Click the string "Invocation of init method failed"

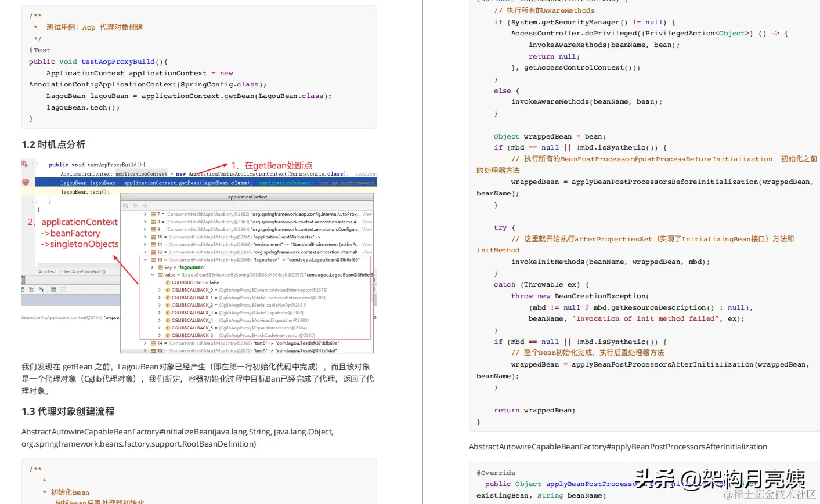pos(645,318)
